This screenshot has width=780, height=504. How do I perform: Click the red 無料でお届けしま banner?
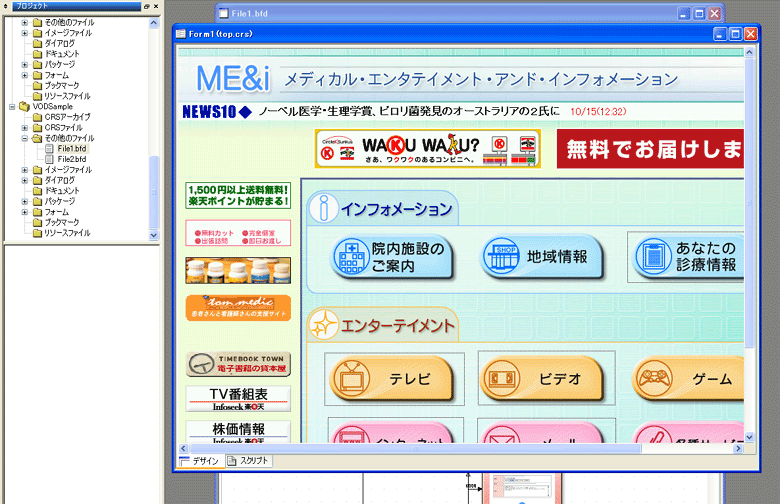coord(651,149)
